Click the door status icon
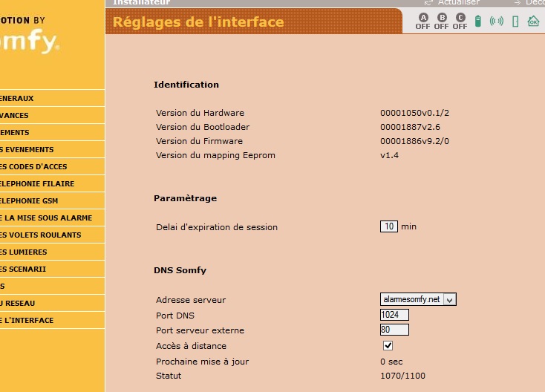The height and width of the screenshot is (392, 545). (515, 21)
